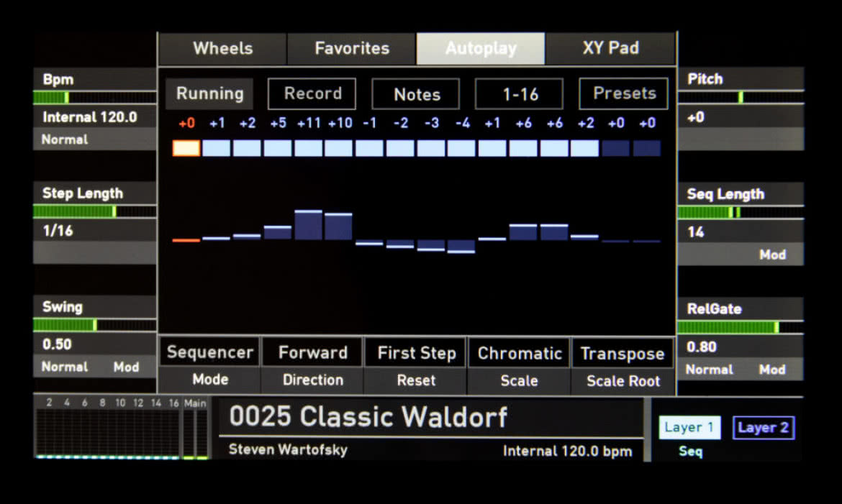
Task: Change Chromatic Scale setting
Action: pos(520,365)
